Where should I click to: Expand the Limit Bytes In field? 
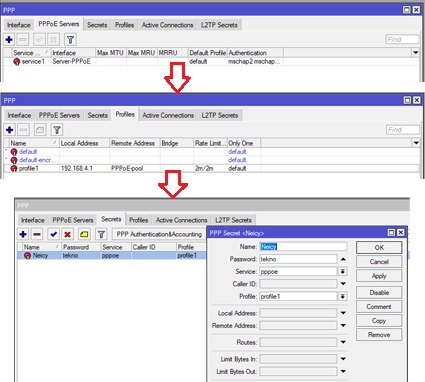tap(343, 359)
